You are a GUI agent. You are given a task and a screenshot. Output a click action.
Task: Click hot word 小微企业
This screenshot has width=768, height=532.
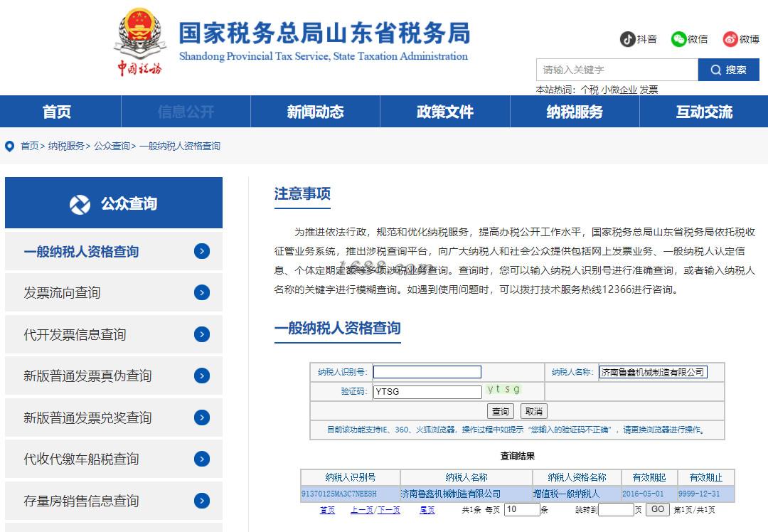[x=619, y=90]
